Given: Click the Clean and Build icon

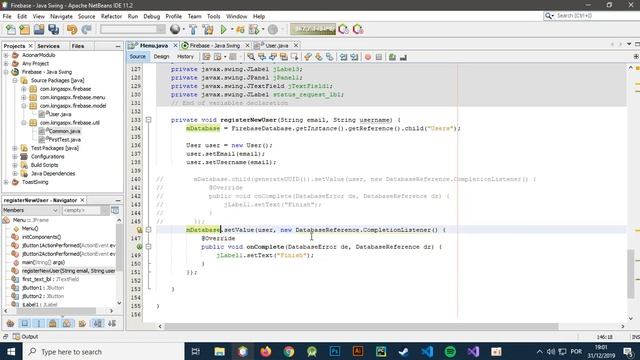Looking at the screenshot, I should (208, 29).
